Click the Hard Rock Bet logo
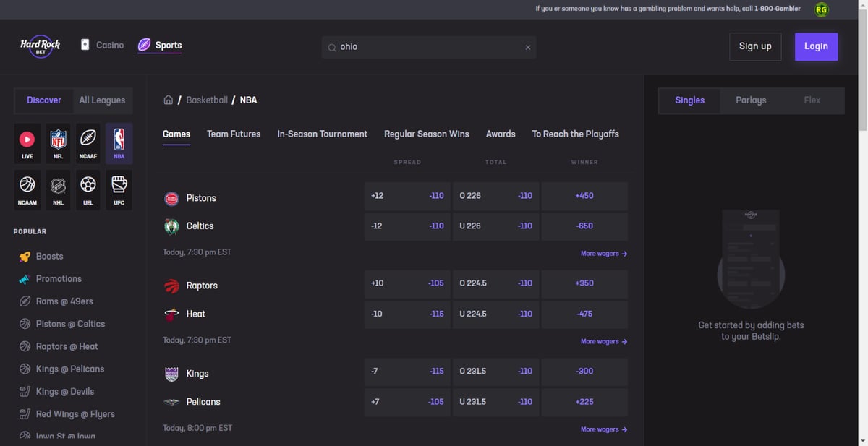This screenshot has width=868, height=446. pyautogui.click(x=41, y=46)
